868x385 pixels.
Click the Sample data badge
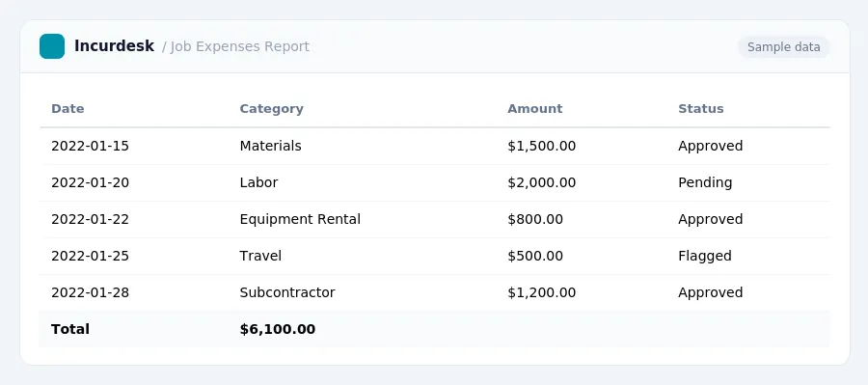783,47
